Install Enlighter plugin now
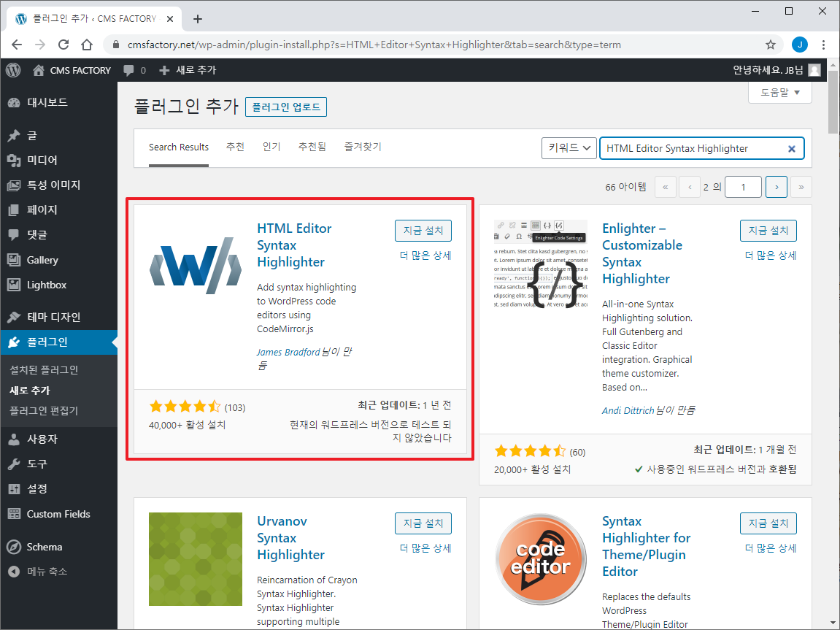 click(x=768, y=231)
